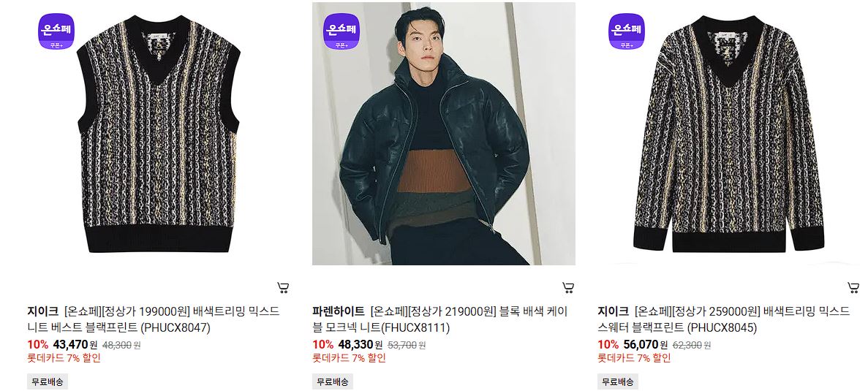Click the 온쇼페 badge on the vest image

point(56,31)
